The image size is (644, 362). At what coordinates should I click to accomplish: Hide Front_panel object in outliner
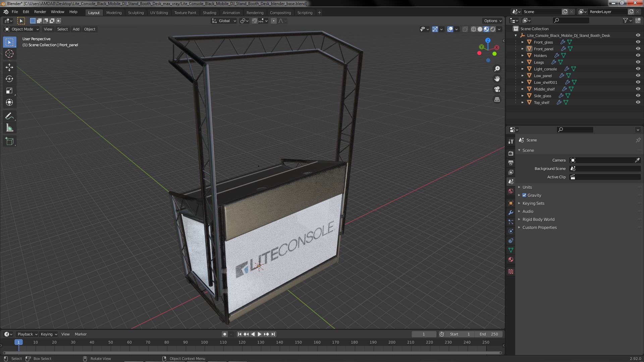click(638, 49)
